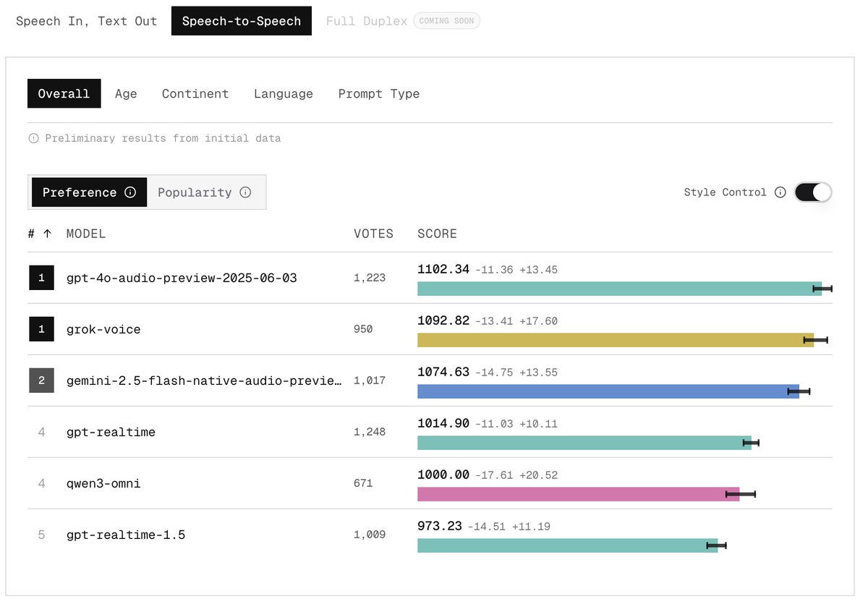The height and width of the screenshot is (612, 868).
Task: Switch to the Popularity ranking
Action: 205,192
